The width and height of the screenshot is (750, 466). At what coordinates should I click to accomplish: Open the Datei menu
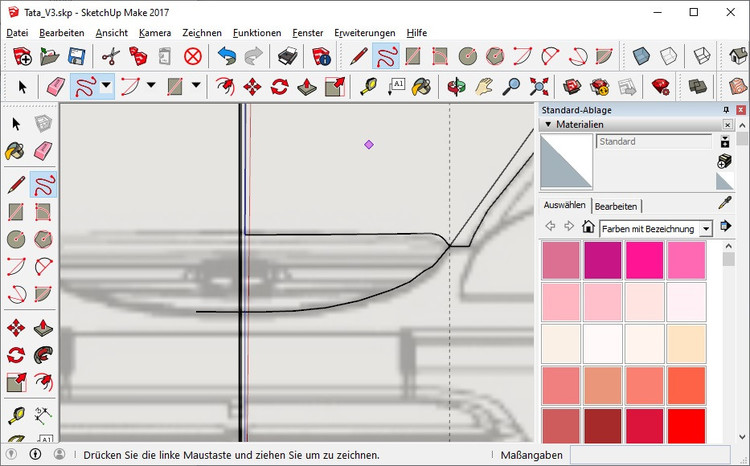pos(17,33)
